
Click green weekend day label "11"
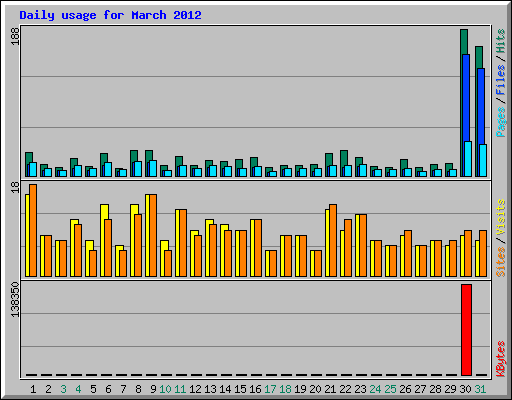point(180,389)
